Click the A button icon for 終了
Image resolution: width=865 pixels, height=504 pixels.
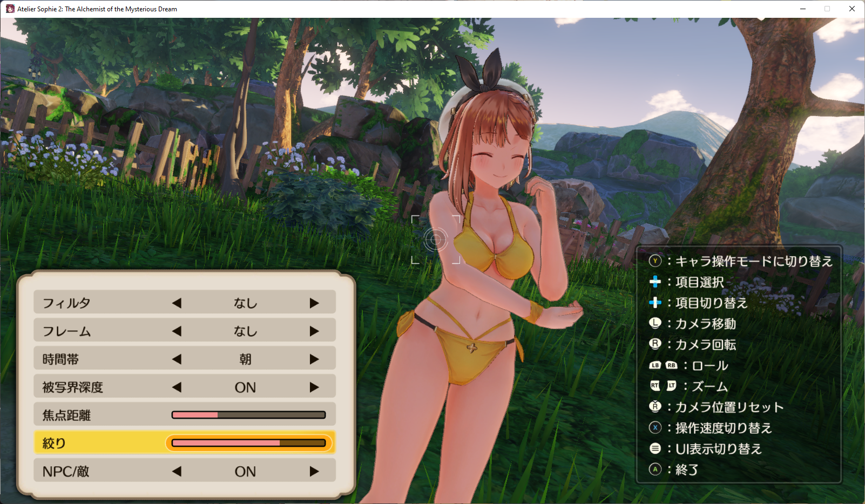655,469
